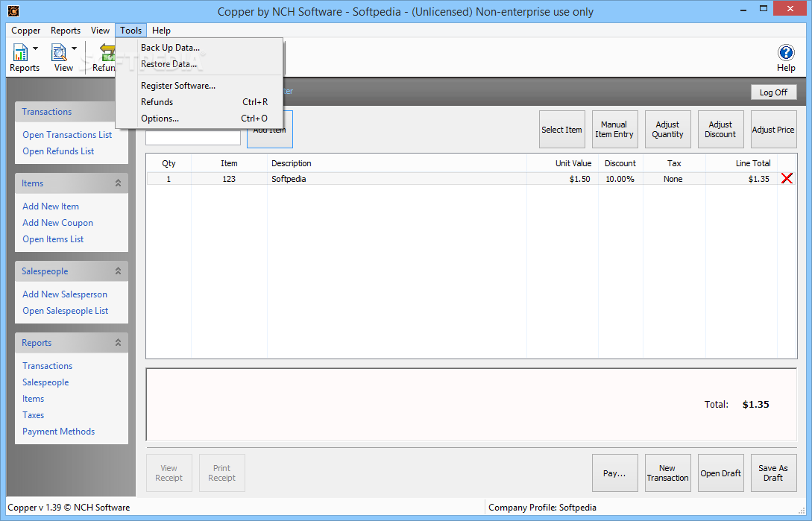Click the View Receipt button
Image resolution: width=812 pixels, height=521 pixels.
tap(169, 473)
